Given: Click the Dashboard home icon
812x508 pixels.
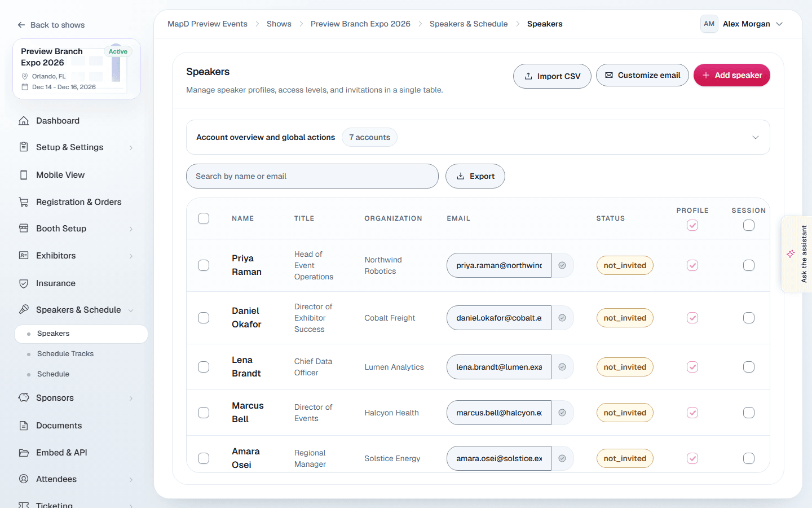Looking at the screenshot, I should tap(24, 121).
